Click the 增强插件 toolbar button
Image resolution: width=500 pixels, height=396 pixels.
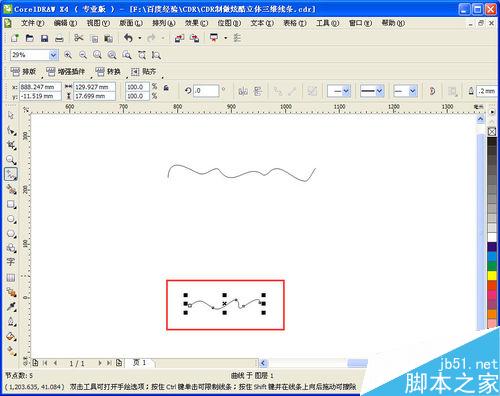click(66, 71)
